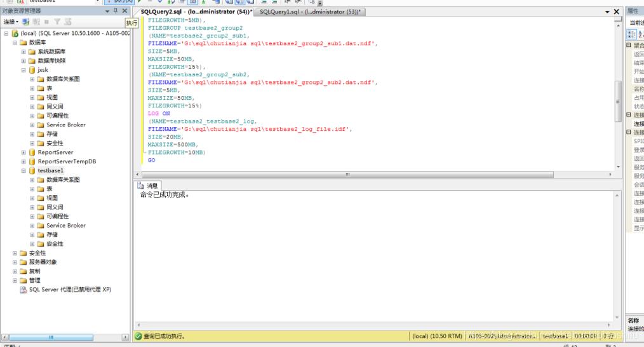Open the 连接 dropdown in Object Explorer

pyautogui.click(x=11, y=22)
